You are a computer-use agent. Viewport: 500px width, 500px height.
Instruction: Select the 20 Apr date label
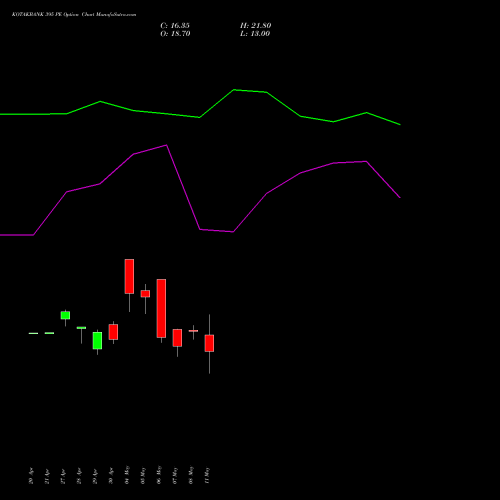point(31,476)
